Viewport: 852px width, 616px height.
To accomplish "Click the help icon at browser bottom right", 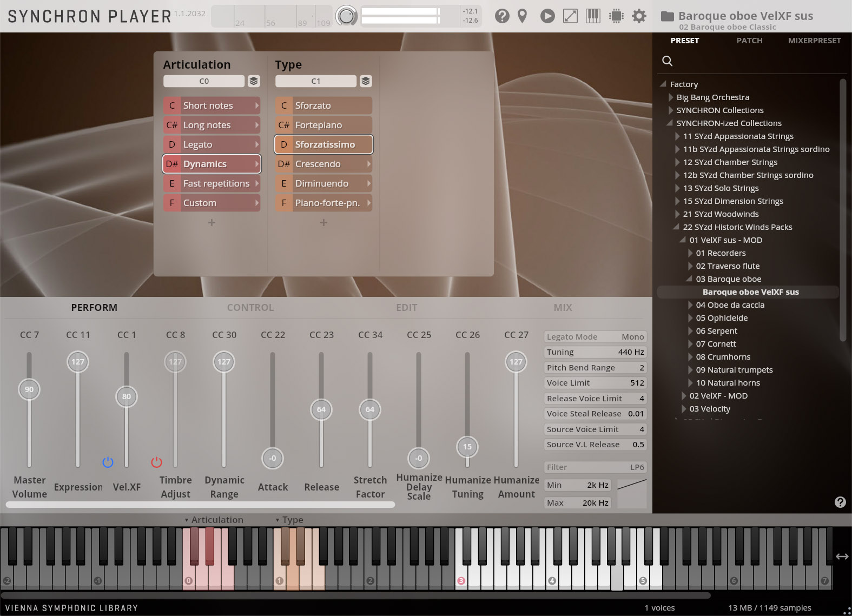I will coord(840,502).
